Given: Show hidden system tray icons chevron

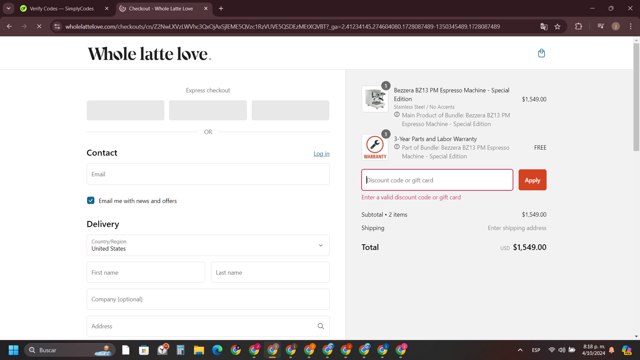Looking at the screenshot, I should pyautogui.click(x=520, y=350).
